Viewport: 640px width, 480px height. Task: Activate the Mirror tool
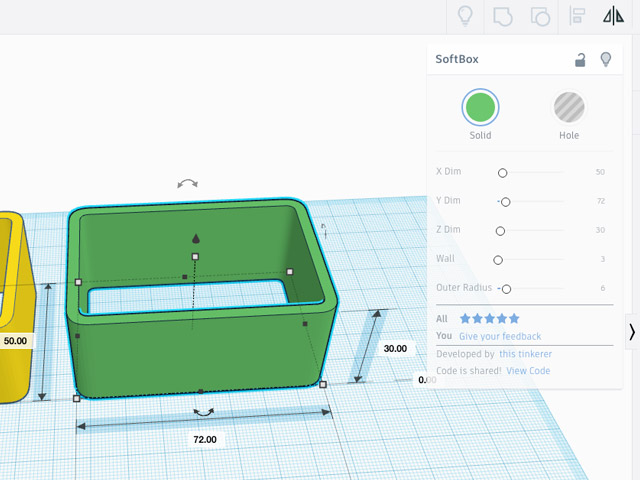[613, 15]
